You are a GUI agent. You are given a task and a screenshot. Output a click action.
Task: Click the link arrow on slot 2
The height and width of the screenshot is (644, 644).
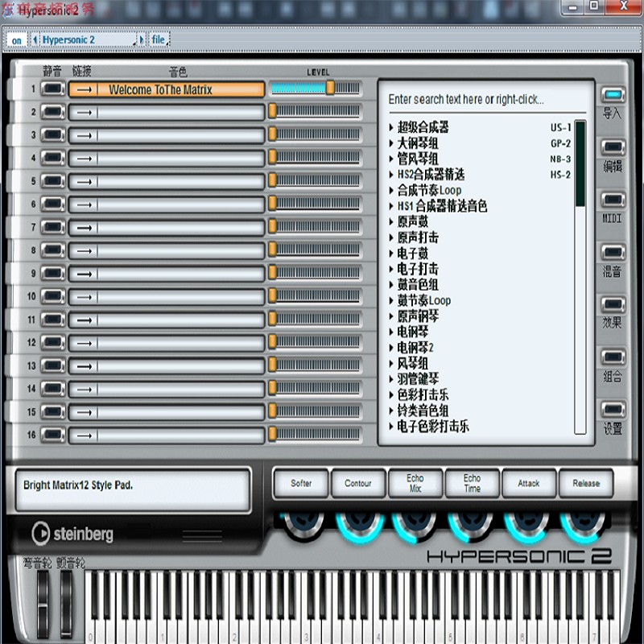coord(84,113)
